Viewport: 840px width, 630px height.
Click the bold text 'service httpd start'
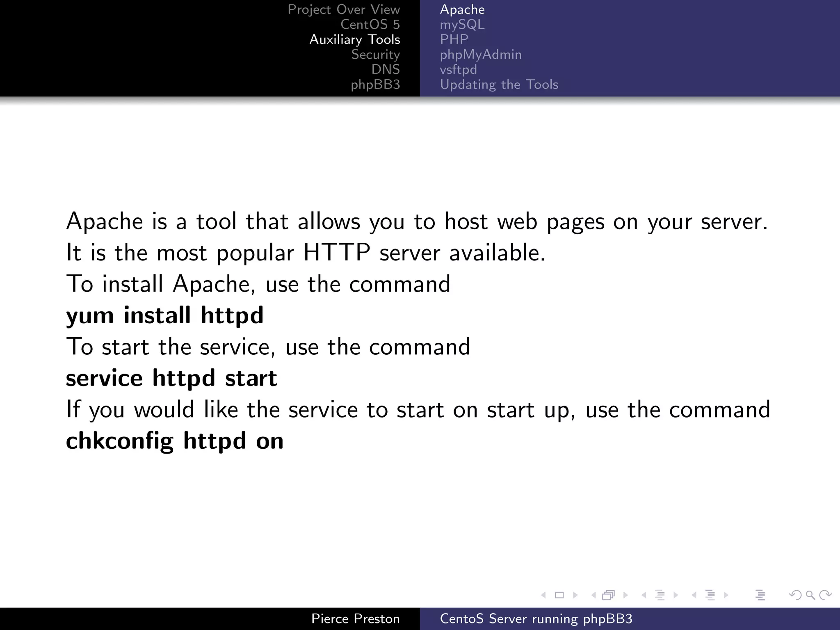click(x=171, y=378)
